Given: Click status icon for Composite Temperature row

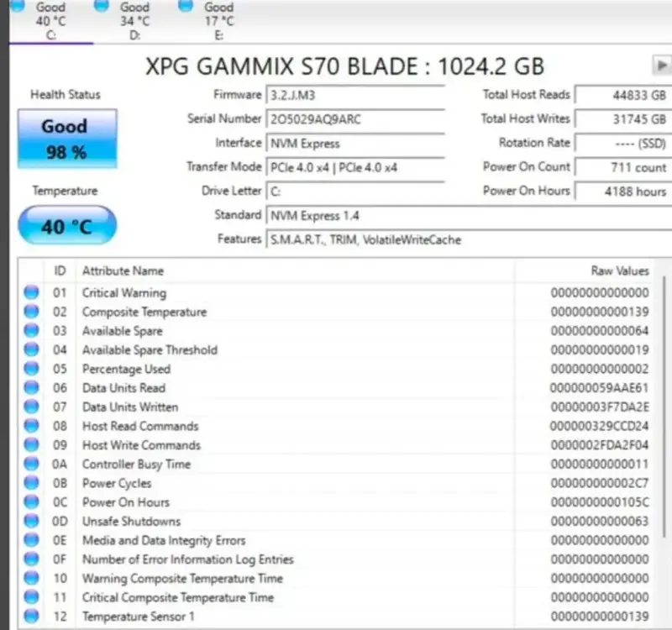Looking at the screenshot, I should pos(31,312).
